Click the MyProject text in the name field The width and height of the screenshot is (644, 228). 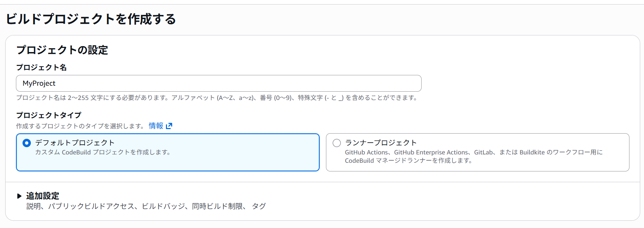pos(39,83)
